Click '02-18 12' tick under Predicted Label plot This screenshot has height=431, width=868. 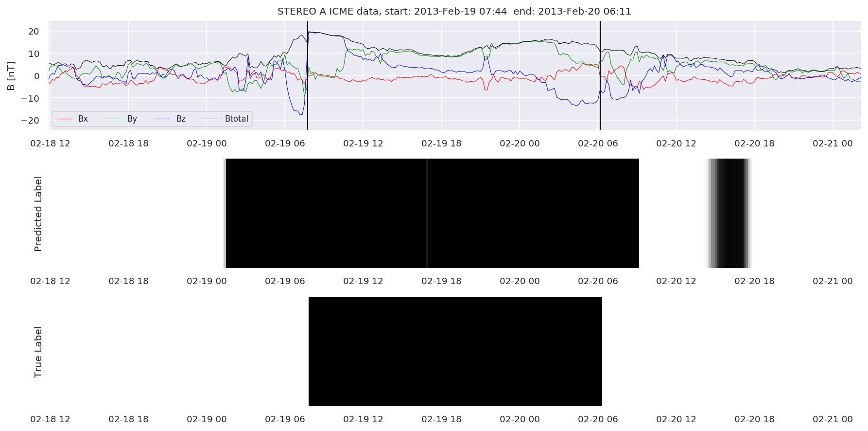51,281
